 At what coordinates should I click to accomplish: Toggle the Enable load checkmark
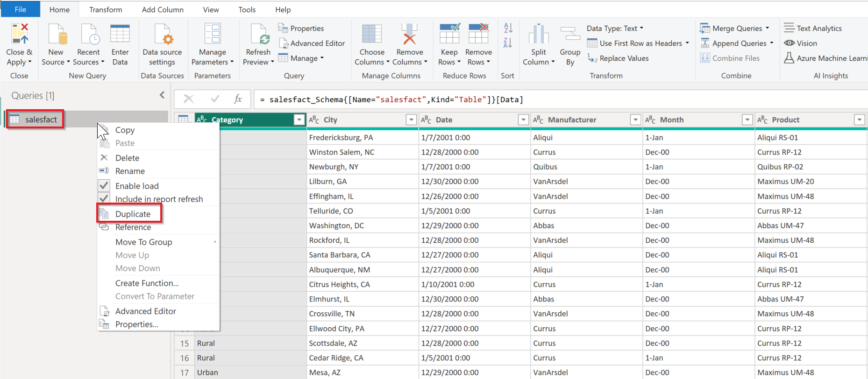click(105, 186)
